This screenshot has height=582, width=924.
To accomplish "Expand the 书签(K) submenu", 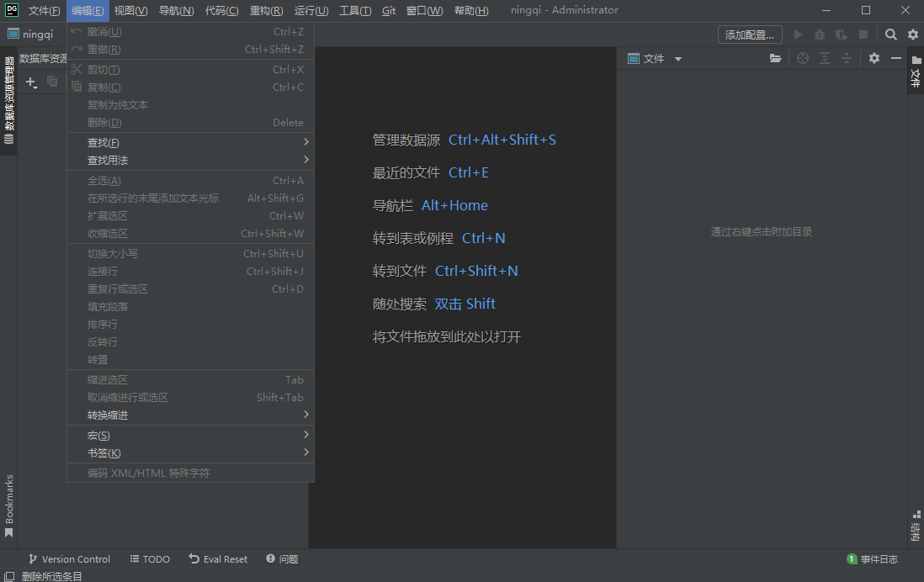I will 190,453.
